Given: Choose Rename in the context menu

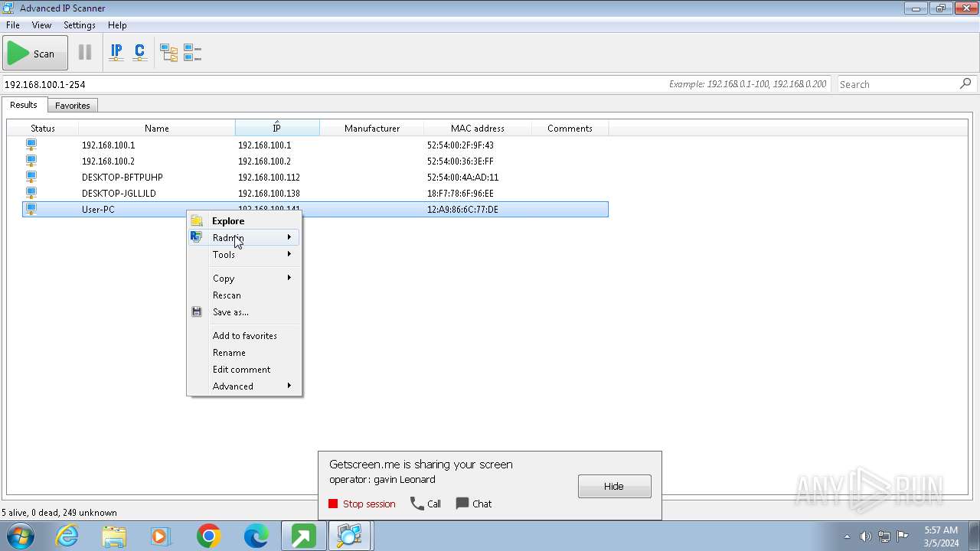Looking at the screenshot, I should tap(244, 353).
